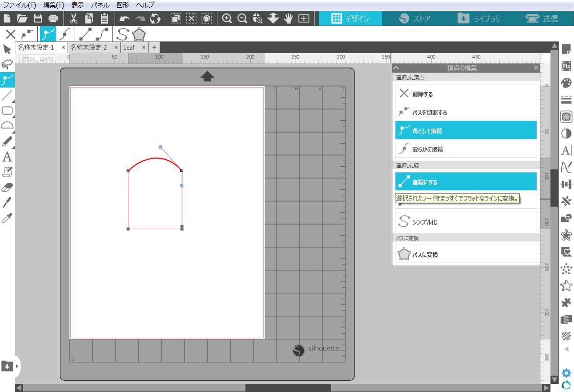Click the Undo arrow icon
The height and width of the screenshot is (392, 574).
(x=124, y=19)
